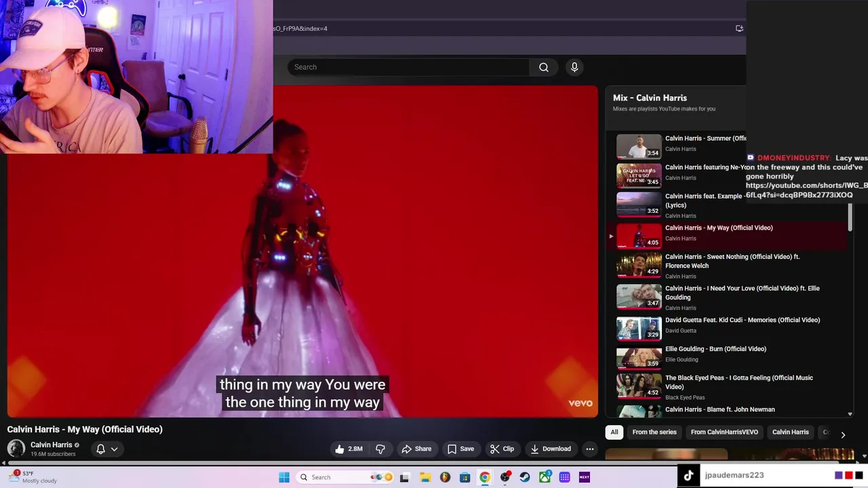Click the Share button

click(x=416, y=449)
